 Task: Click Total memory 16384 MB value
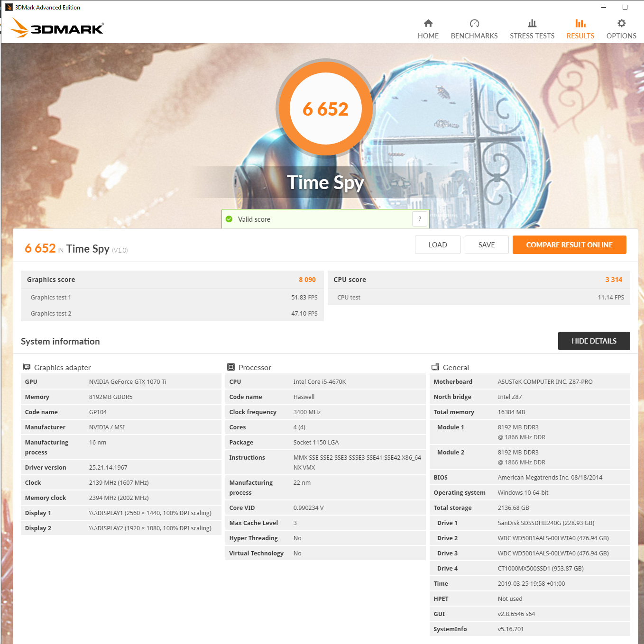point(511,412)
